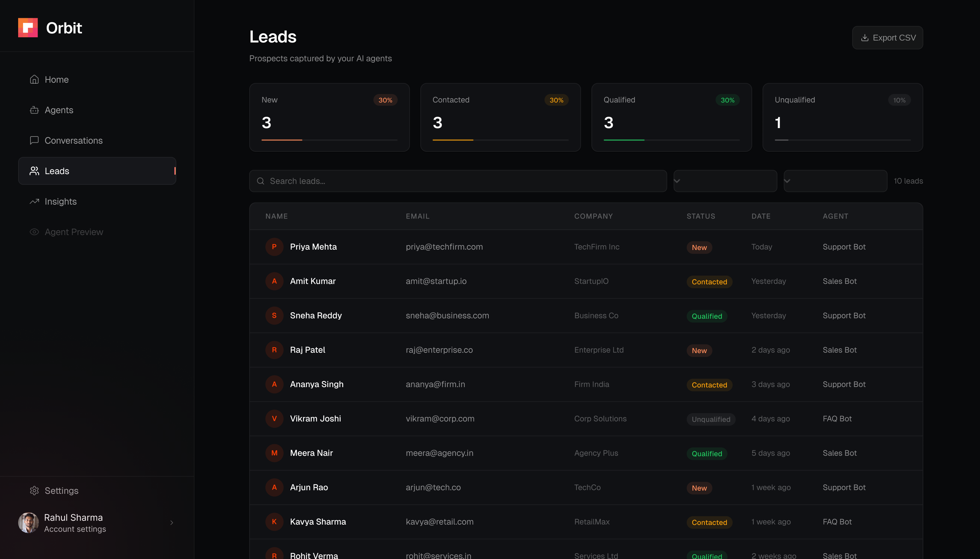
Task: Click Priya Mehta's avatar circle
Action: [x=274, y=247]
